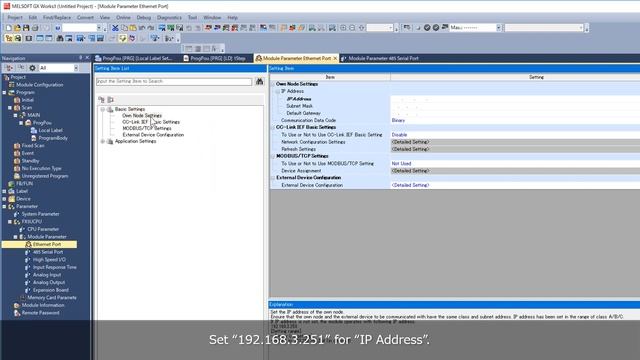Open the Diagnostics menu
The image size is (640, 360).
click(x=169, y=18)
